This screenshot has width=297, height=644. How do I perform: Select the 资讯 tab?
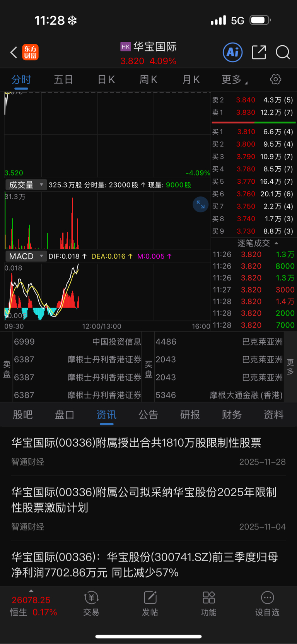click(x=106, y=415)
